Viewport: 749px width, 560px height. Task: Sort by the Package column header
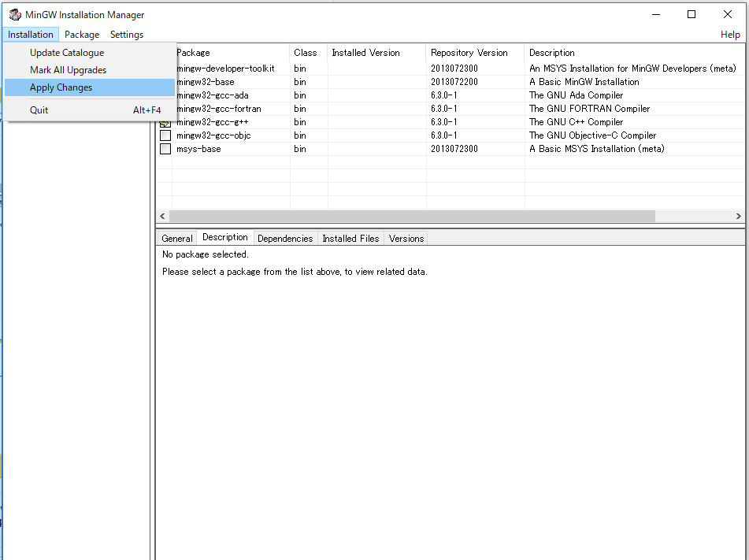pos(232,53)
